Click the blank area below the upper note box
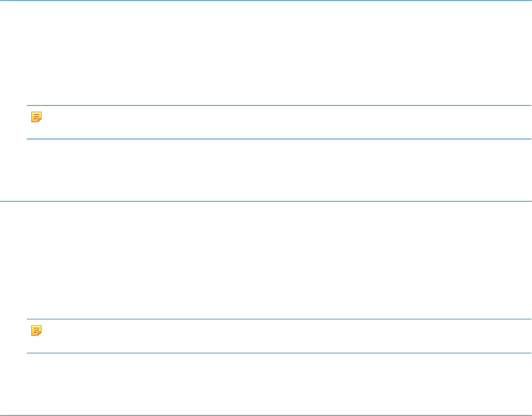 (266, 169)
